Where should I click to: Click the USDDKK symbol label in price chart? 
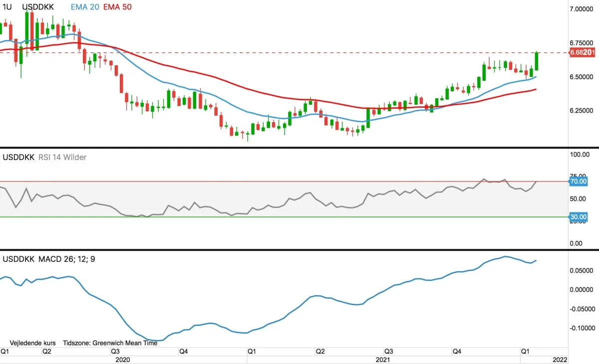pyautogui.click(x=39, y=8)
